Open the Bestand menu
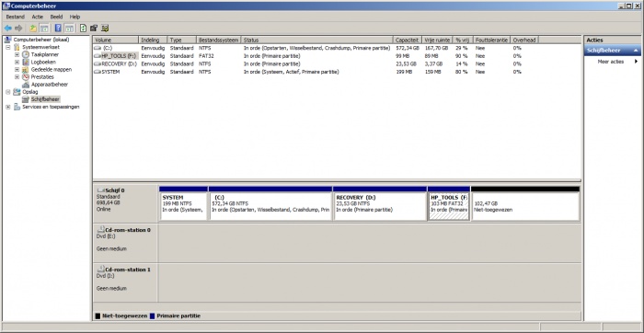The width and height of the screenshot is (644, 333). pyautogui.click(x=16, y=17)
